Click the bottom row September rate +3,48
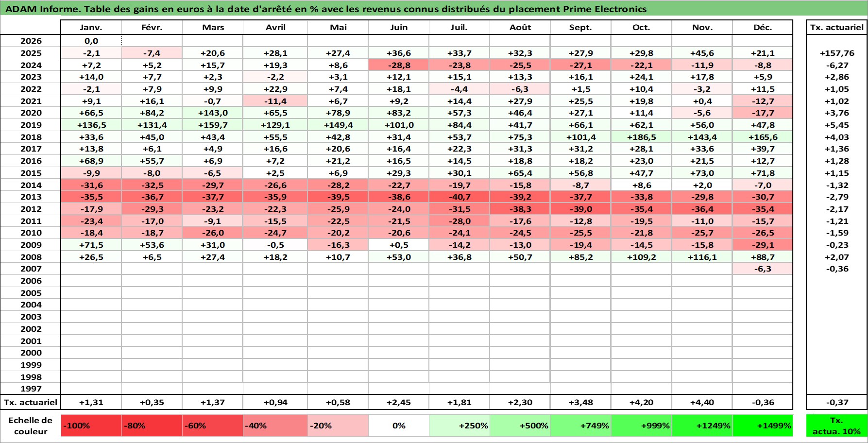Viewport: 868px width, 443px height. coord(580,402)
